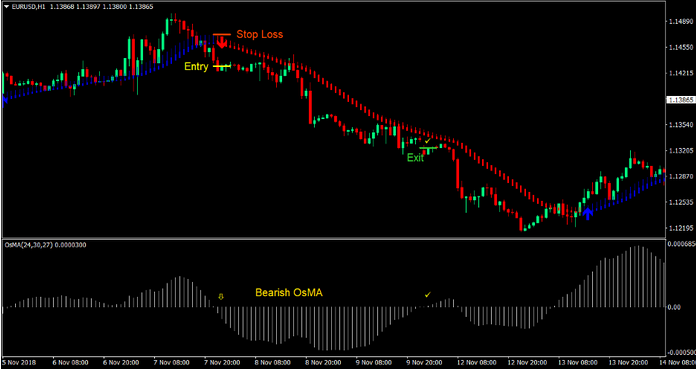Click the small yellow down arrow in OsMA panel

click(221, 296)
